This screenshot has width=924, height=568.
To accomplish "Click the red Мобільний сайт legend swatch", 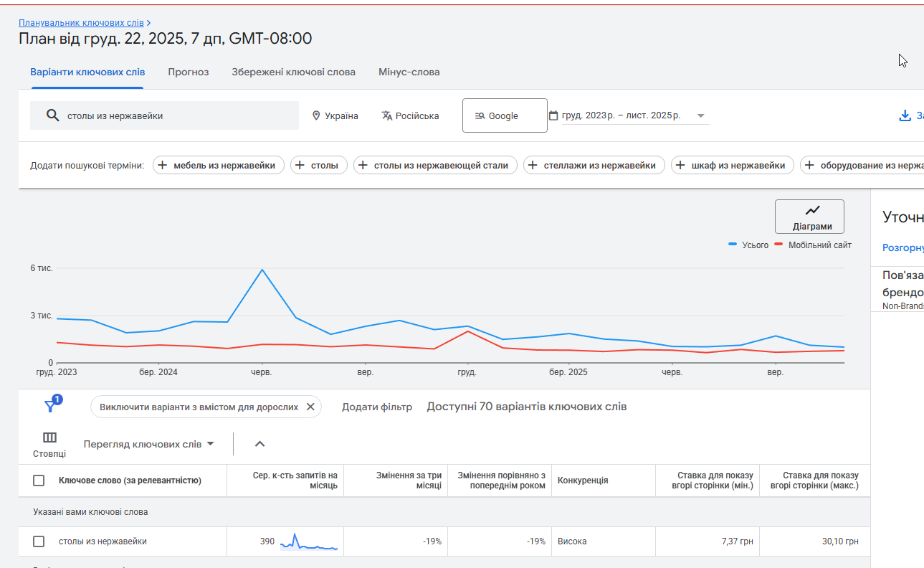I will (x=779, y=245).
